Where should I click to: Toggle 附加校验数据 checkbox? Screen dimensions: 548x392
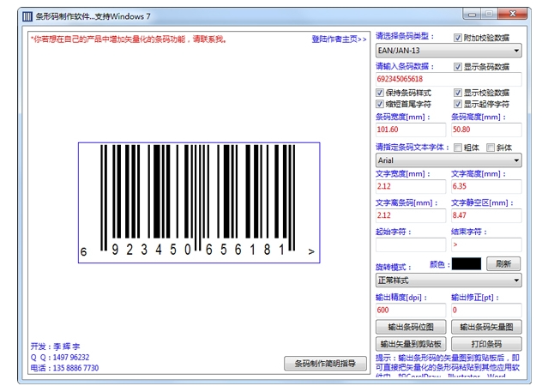click(x=457, y=38)
